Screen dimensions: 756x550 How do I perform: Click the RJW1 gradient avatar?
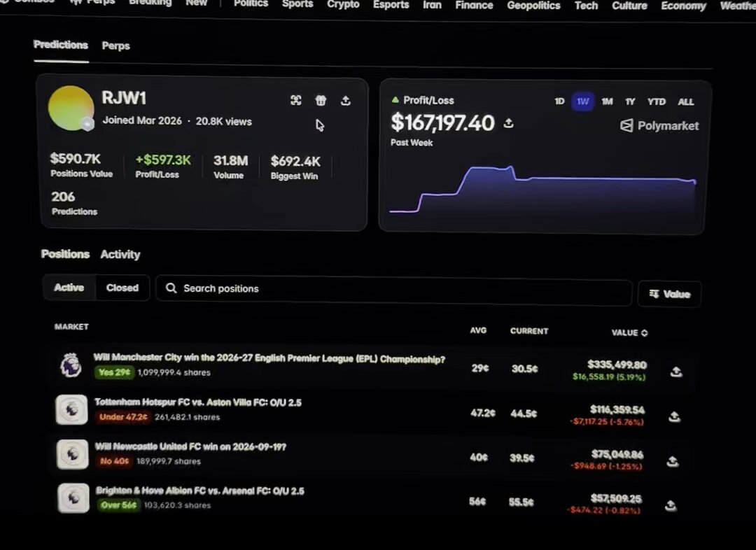click(x=71, y=108)
